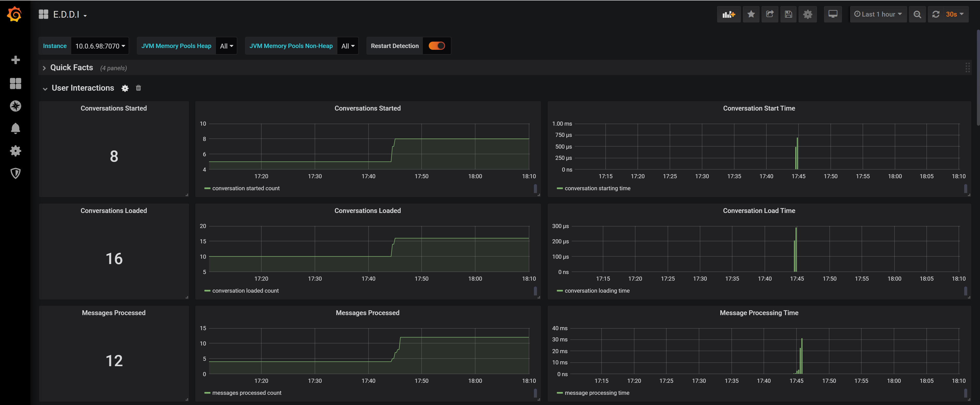
Task: Click the Share dashboard icon
Action: pos(770,15)
